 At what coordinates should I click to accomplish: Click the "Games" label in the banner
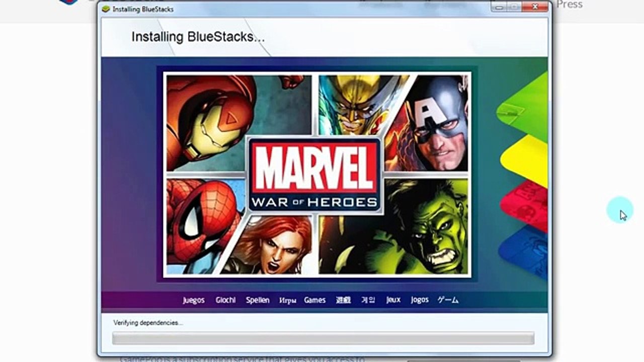tap(315, 300)
